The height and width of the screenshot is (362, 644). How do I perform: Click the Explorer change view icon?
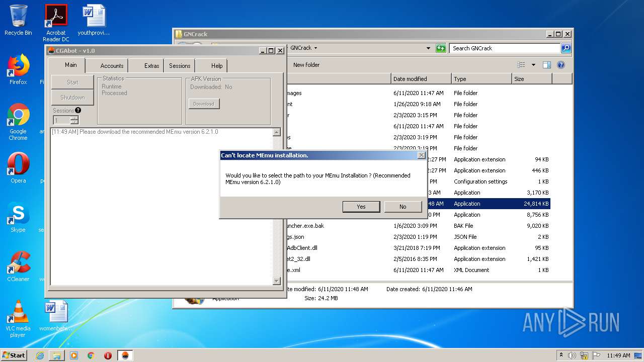[521, 65]
